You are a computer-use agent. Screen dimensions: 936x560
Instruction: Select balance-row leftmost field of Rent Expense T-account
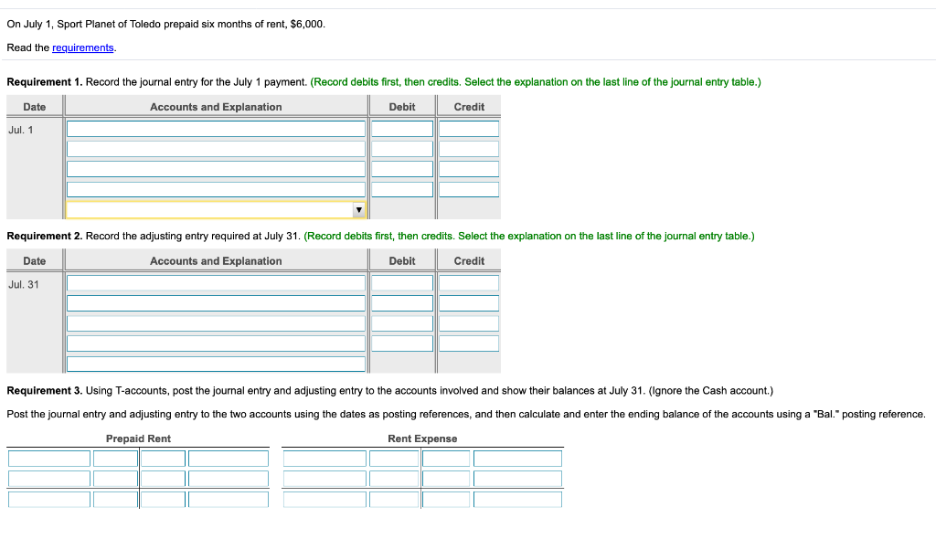[324, 499]
